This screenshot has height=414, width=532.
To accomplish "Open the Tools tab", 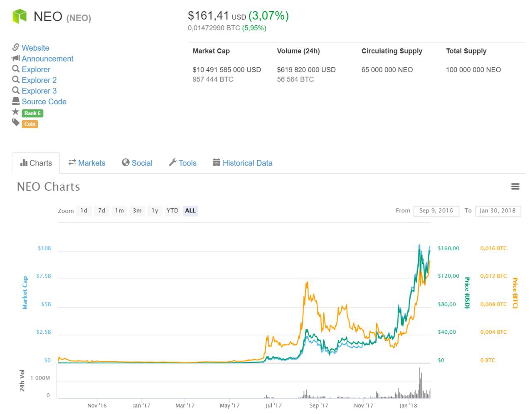I will point(182,163).
